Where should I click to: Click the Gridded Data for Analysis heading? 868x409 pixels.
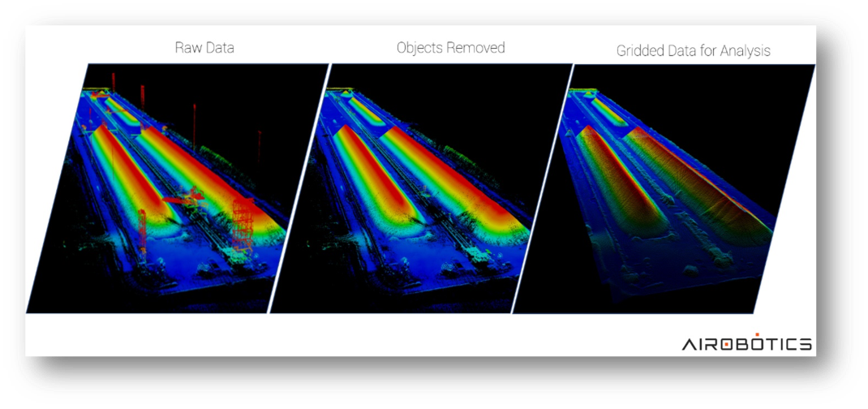click(x=693, y=51)
